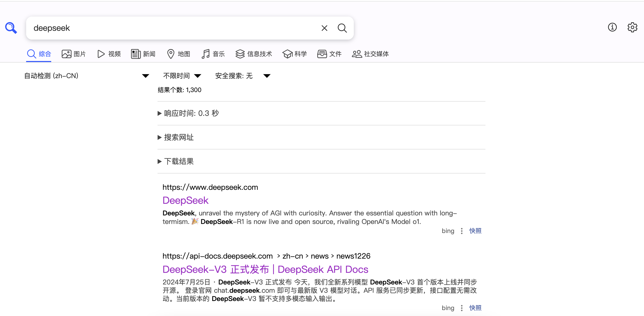Image resolution: width=644 pixels, height=316 pixels.
Task: Select the 地图 map category
Action: (x=178, y=54)
